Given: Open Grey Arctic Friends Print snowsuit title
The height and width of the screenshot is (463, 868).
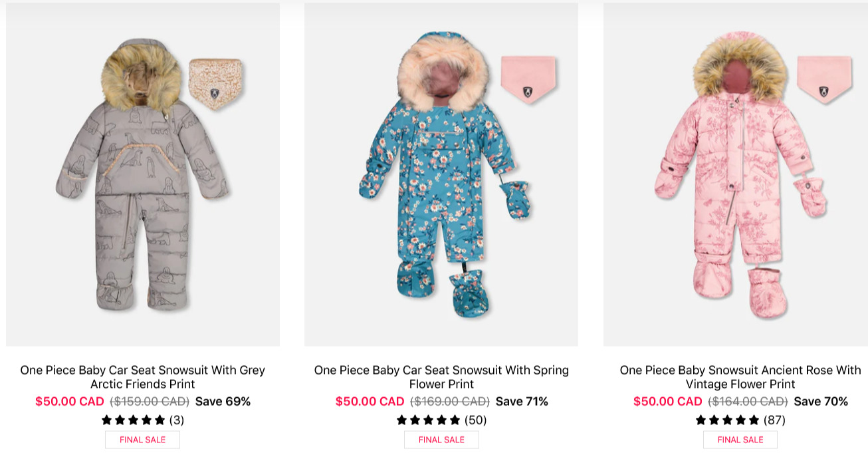Looking at the screenshot, I should tap(143, 377).
